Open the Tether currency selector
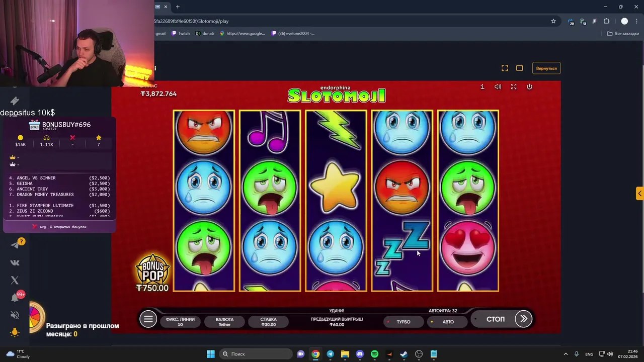Viewport: 644px width, 362px height. click(224, 322)
